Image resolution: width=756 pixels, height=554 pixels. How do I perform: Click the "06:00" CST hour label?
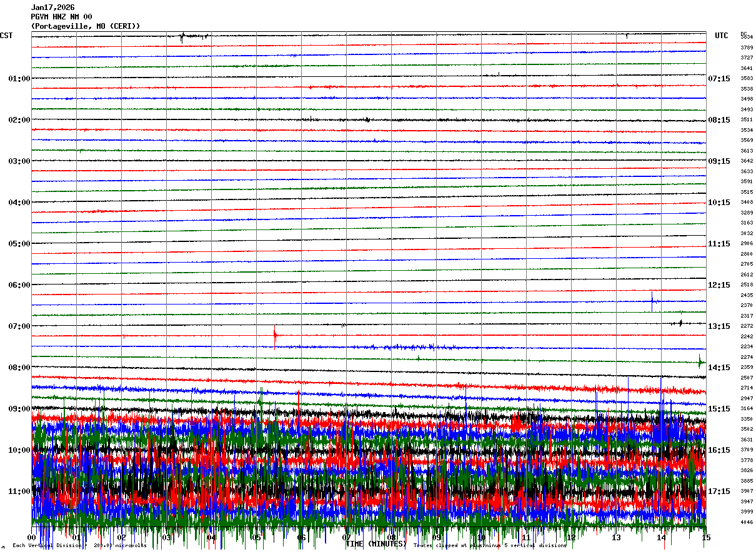[19, 285]
